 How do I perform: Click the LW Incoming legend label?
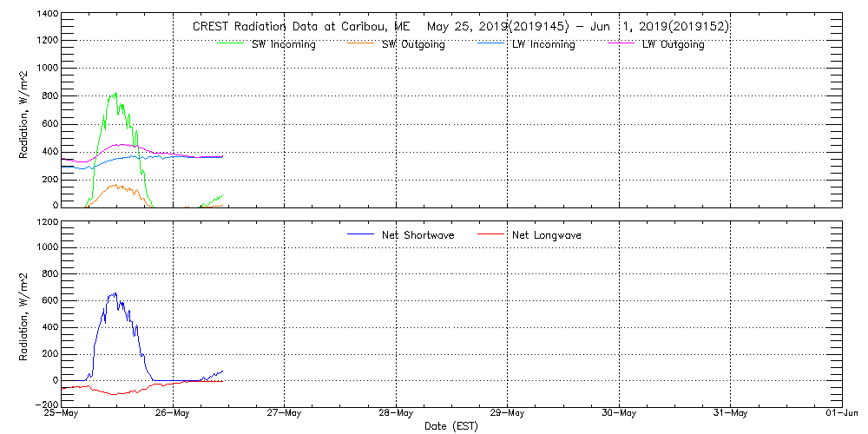(x=543, y=44)
